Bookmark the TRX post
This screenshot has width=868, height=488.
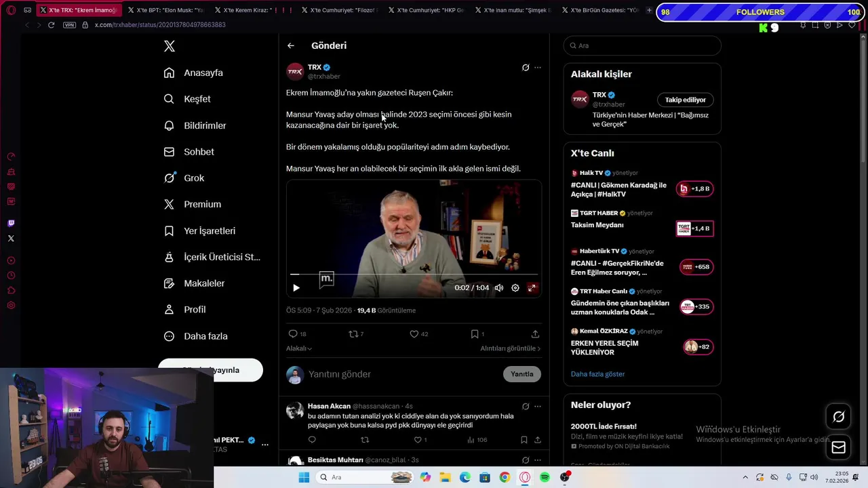pyautogui.click(x=477, y=333)
